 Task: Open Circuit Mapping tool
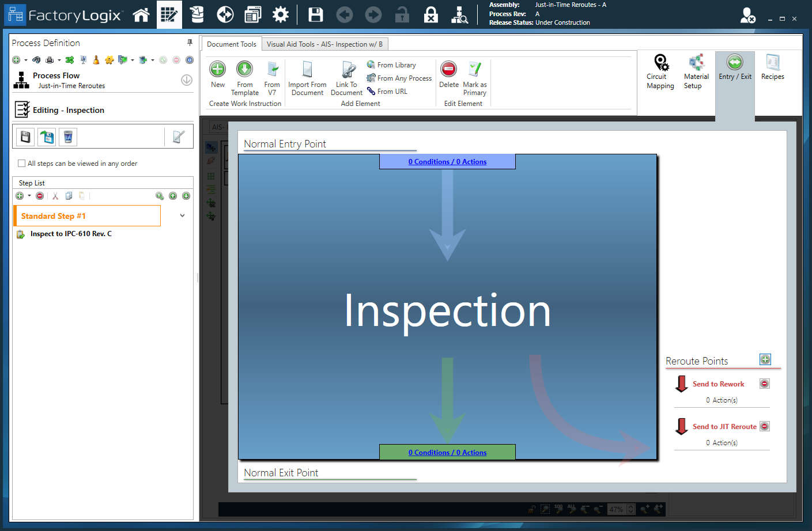point(660,71)
